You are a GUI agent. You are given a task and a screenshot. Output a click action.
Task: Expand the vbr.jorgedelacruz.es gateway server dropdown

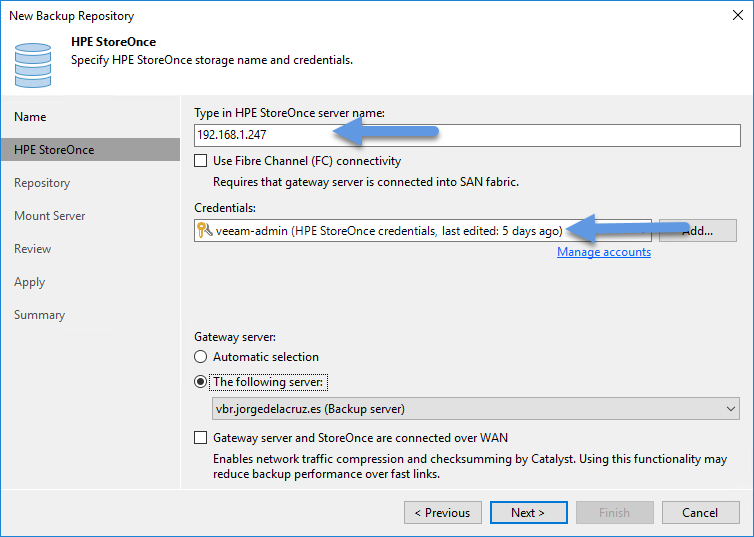coord(476,409)
